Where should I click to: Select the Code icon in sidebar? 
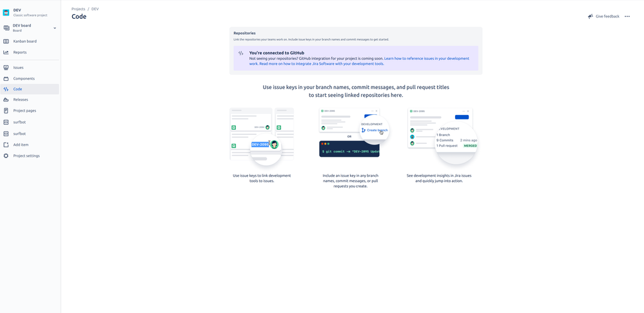[6, 89]
